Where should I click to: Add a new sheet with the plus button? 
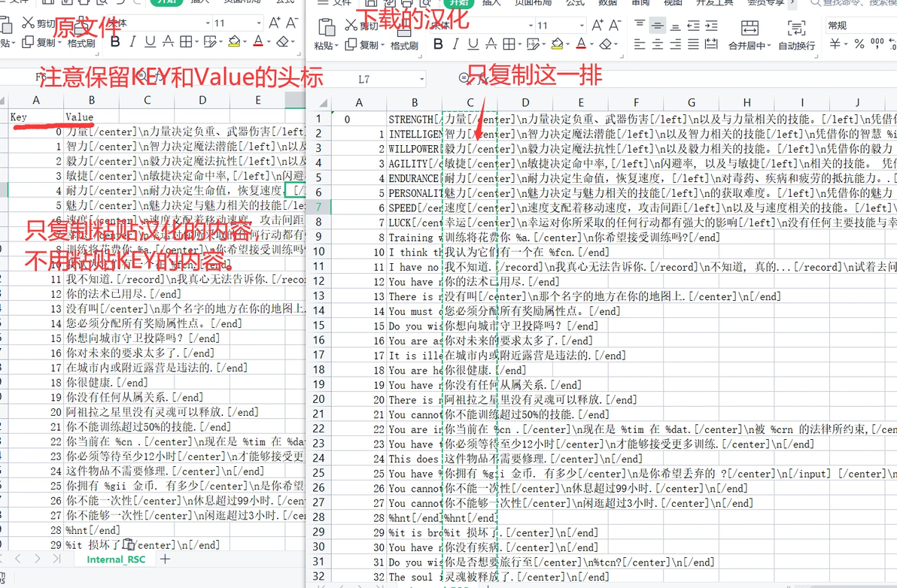165,559
